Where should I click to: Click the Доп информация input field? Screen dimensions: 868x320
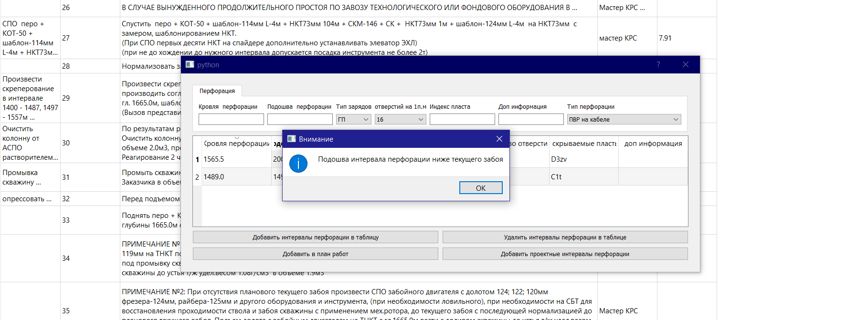click(531, 119)
